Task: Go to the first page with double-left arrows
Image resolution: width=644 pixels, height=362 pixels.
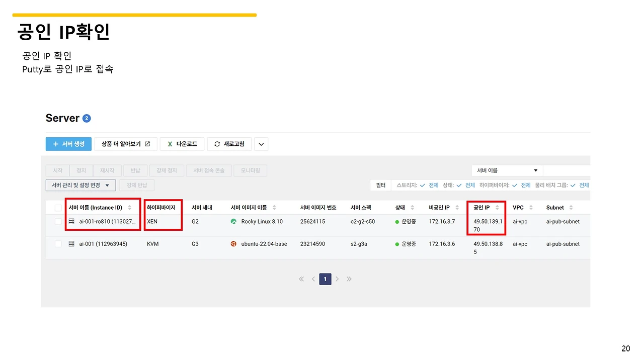Action: 301,279
